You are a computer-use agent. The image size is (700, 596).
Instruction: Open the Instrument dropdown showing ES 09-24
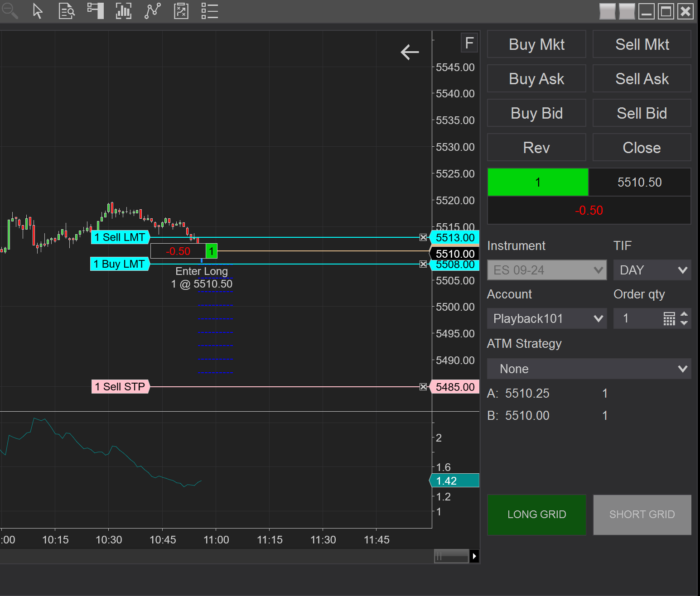546,270
